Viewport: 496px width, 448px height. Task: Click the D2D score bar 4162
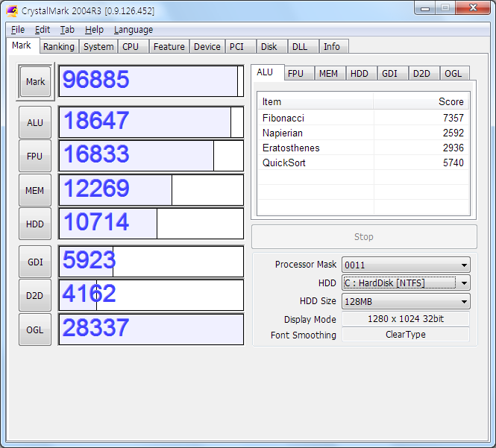(x=151, y=295)
